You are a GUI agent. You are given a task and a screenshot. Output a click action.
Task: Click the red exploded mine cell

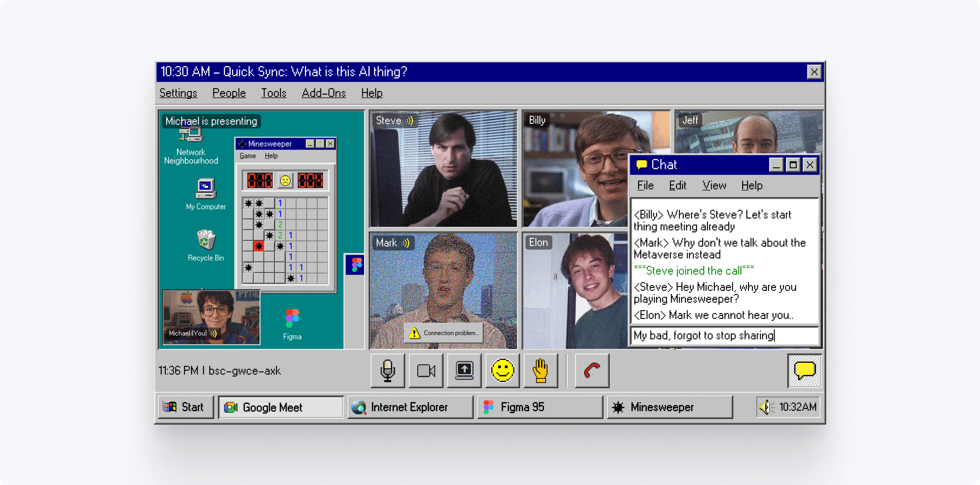click(x=259, y=246)
